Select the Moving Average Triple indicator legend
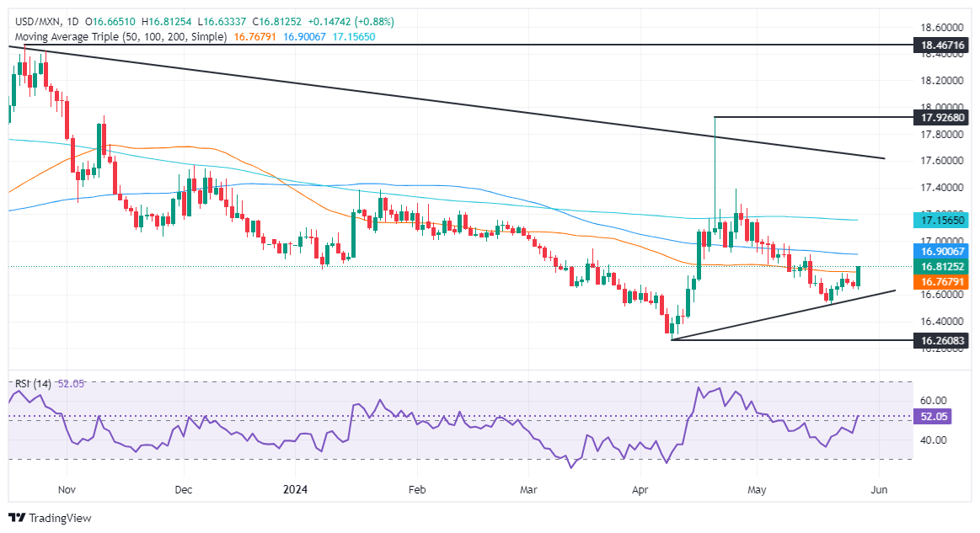This screenshot has height=533, width=980. (120, 37)
